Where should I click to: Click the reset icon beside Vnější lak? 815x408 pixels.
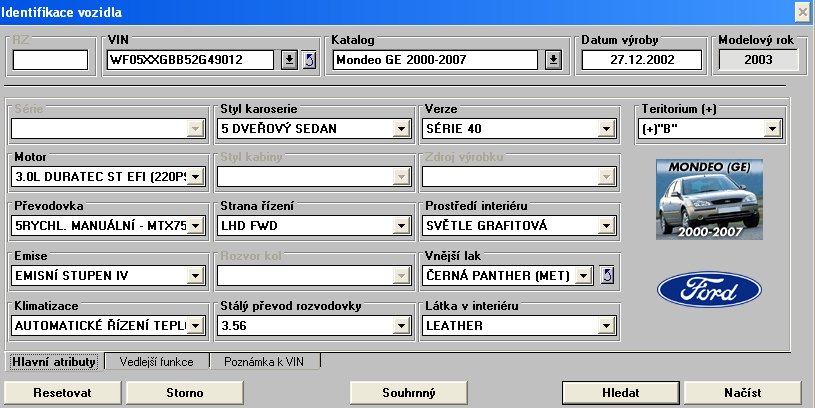point(607,275)
